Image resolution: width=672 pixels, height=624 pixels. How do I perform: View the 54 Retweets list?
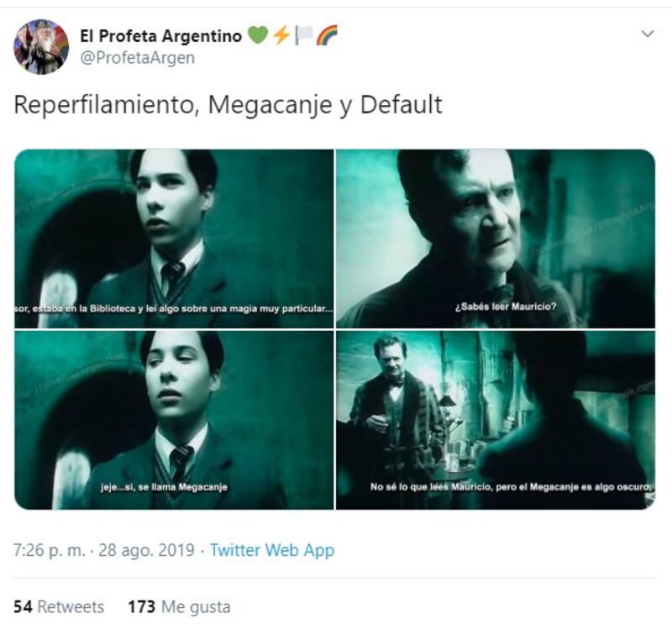pos(59,606)
